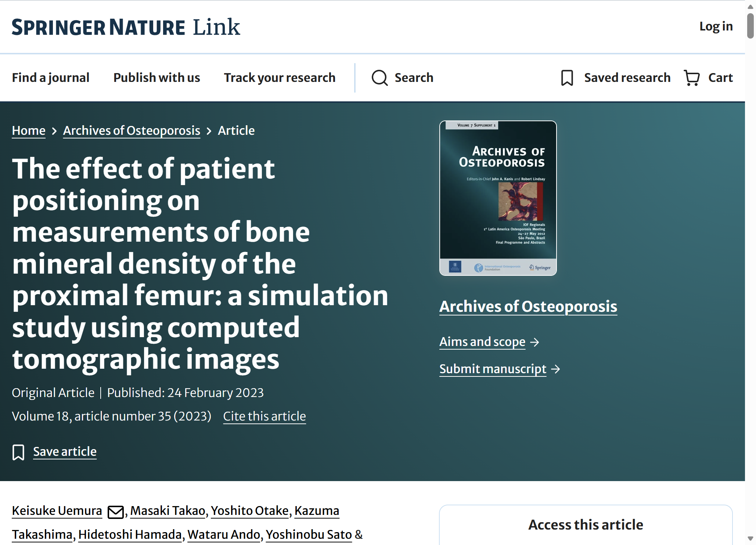
Task: Click the bookmark icon beside Save article
Action: click(18, 452)
